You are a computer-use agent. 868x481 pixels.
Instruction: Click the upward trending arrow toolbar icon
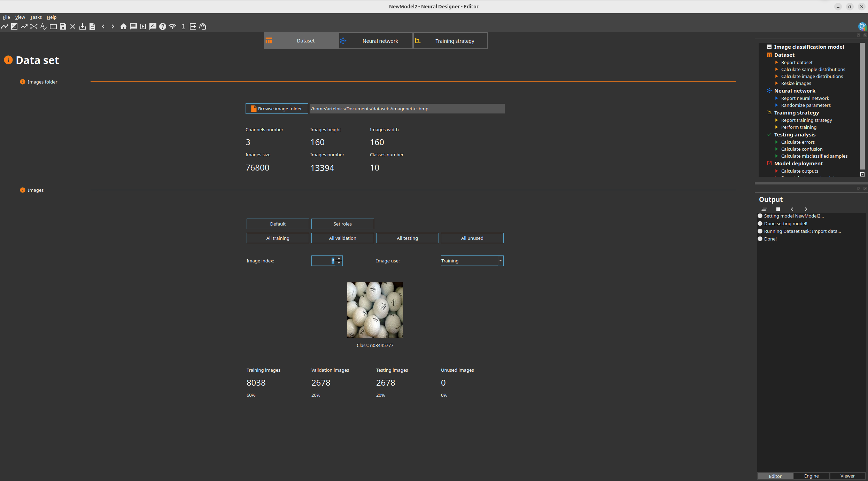pos(24,26)
